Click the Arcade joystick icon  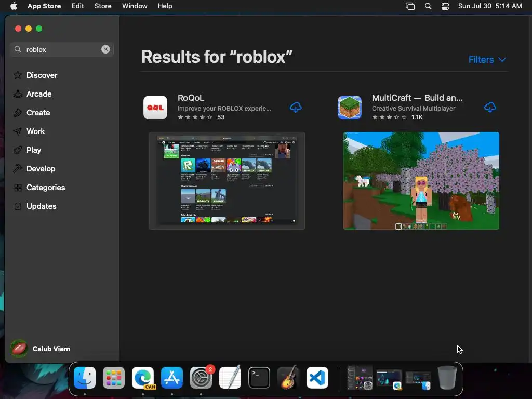point(18,94)
